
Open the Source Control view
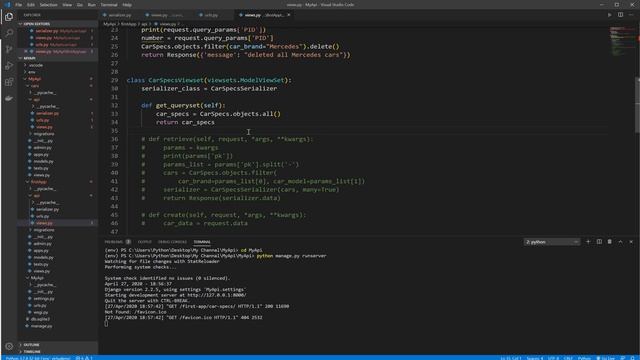pos(9,49)
